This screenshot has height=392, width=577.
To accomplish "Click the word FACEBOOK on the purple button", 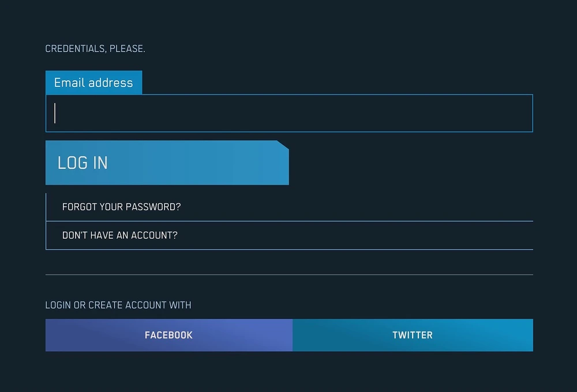I will pyautogui.click(x=168, y=335).
